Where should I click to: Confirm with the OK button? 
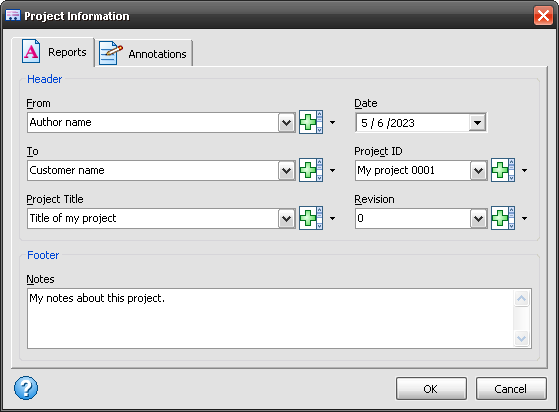coord(431,389)
